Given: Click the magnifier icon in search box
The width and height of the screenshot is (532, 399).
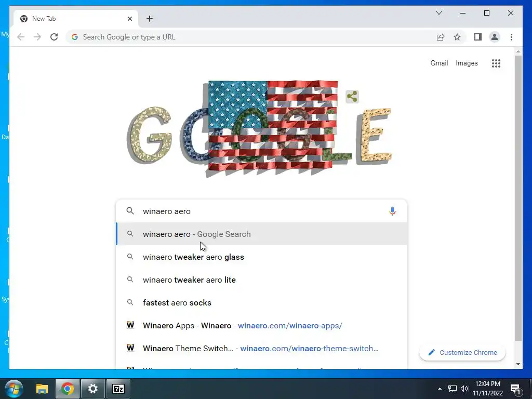Looking at the screenshot, I should (x=130, y=211).
